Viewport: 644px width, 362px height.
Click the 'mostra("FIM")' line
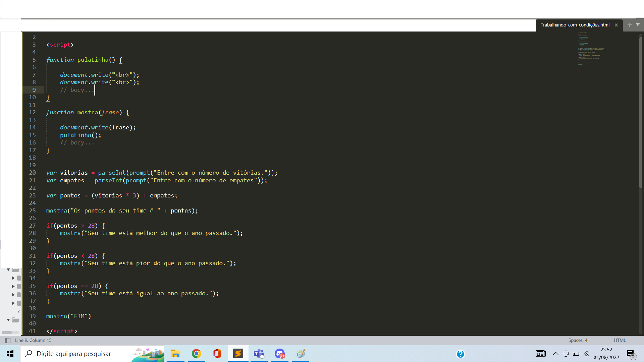pos(68,316)
